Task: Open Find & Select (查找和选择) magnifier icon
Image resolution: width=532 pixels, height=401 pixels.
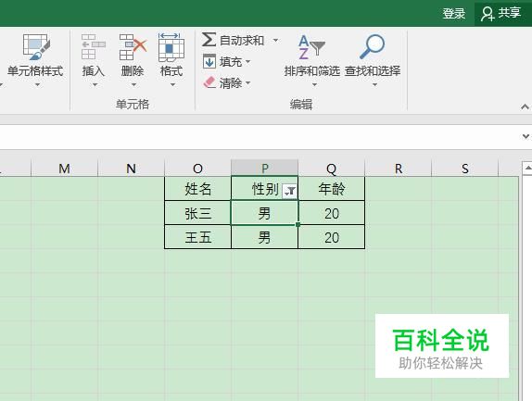Action: (372, 46)
